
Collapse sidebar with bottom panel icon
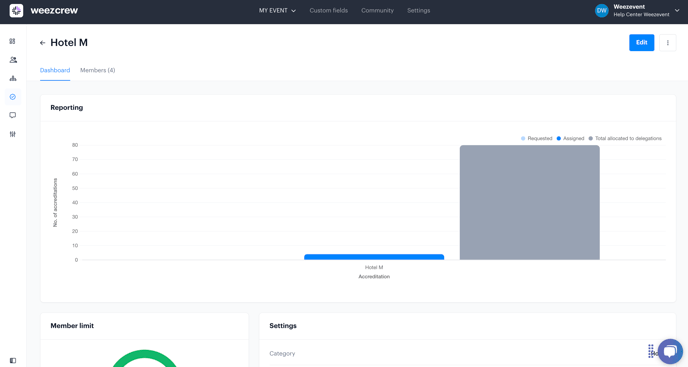coord(13,361)
